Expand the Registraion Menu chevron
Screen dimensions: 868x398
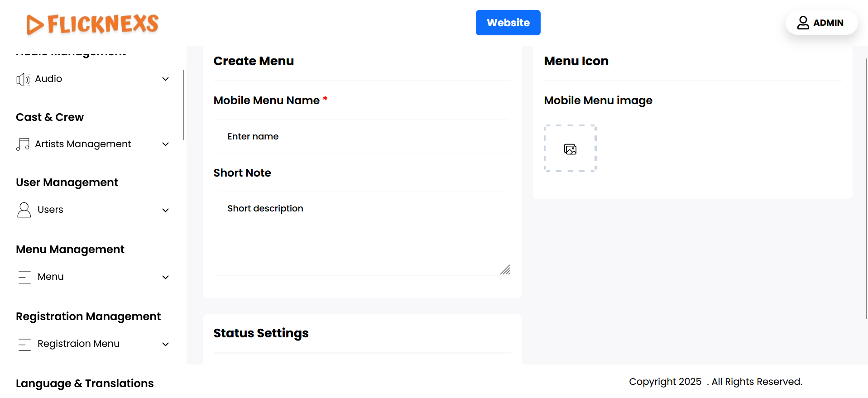[x=166, y=345]
